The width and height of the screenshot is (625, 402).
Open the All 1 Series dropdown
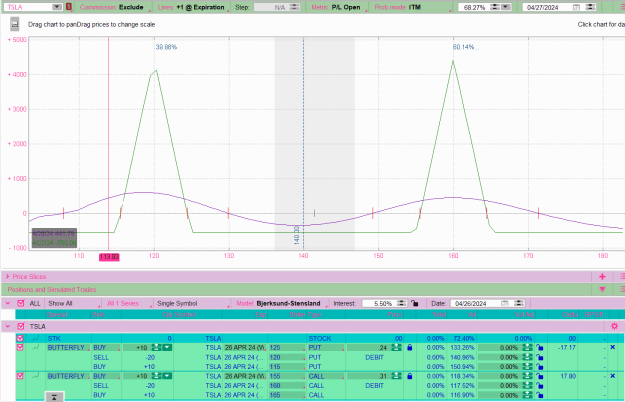click(x=128, y=304)
